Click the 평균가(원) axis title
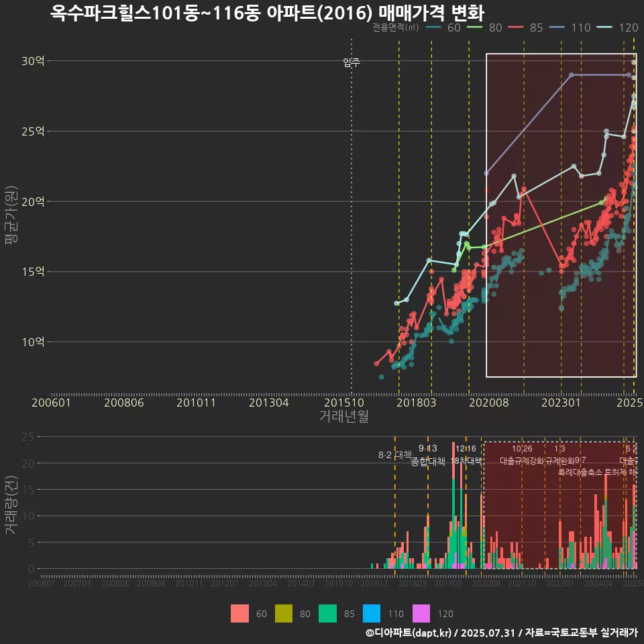 (x=11, y=215)
